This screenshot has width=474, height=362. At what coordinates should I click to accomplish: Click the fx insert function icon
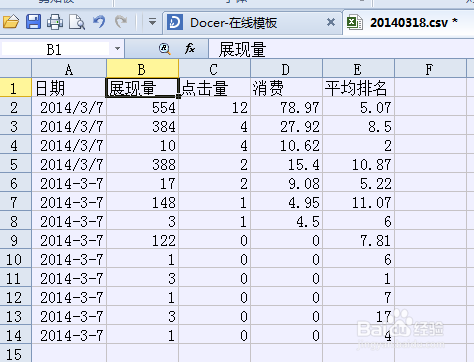pyautogui.click(x=190, y=49)
